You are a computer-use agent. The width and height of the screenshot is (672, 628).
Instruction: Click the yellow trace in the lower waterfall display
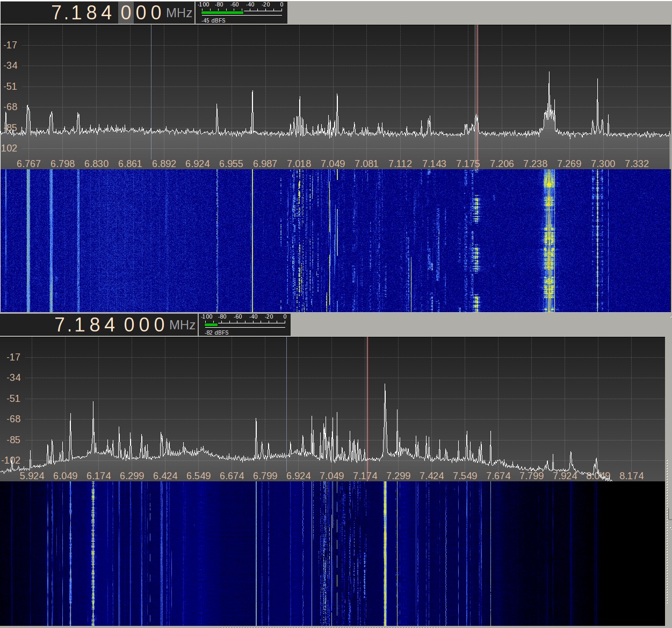pyautogui.click(x=386, y=553)
